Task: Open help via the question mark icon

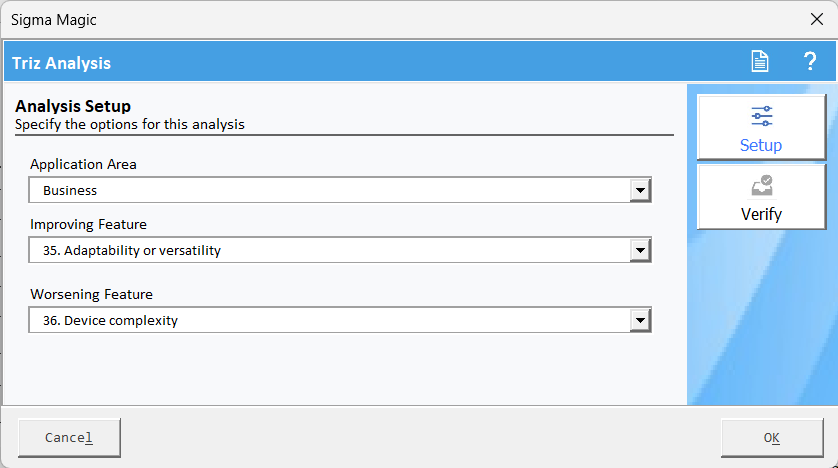Action: click(810, 61)
